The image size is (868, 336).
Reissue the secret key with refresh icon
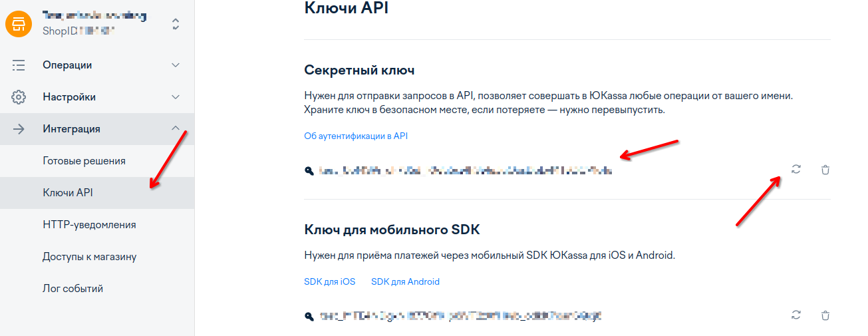796,170
